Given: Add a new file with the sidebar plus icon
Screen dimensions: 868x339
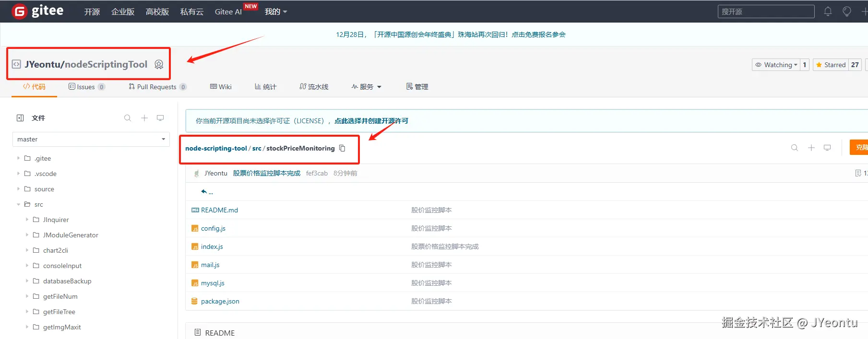Looking at the screenshot, I should point(144,118).
